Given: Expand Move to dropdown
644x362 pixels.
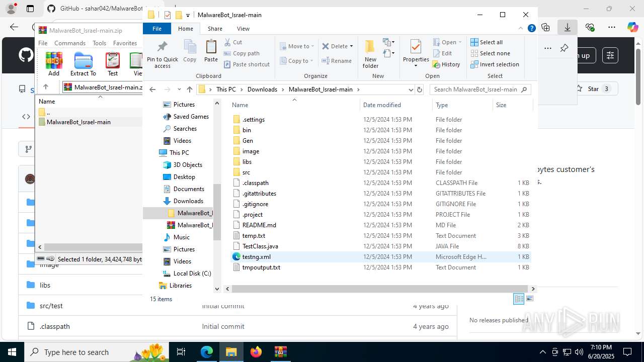Looking at the screenshot, I should tap(312, 46).
